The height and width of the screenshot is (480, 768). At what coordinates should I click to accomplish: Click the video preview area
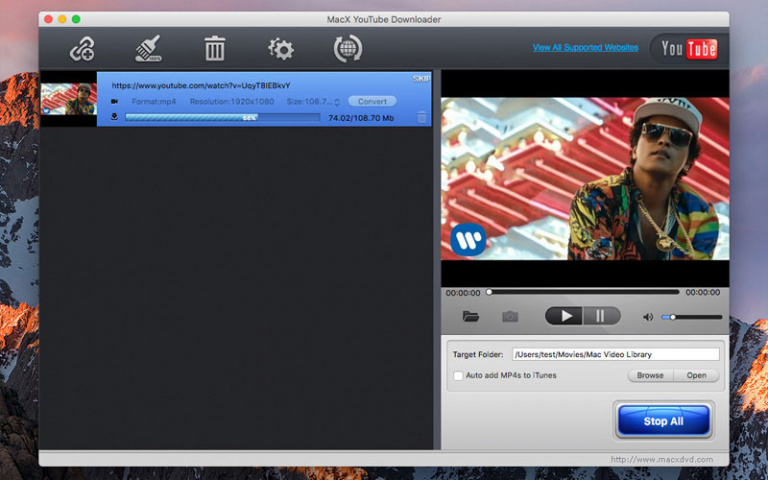[x=585, y=178]
